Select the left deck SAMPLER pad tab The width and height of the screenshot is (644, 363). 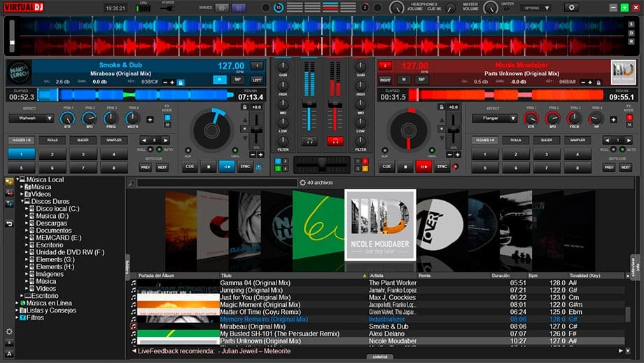(114, 140)
